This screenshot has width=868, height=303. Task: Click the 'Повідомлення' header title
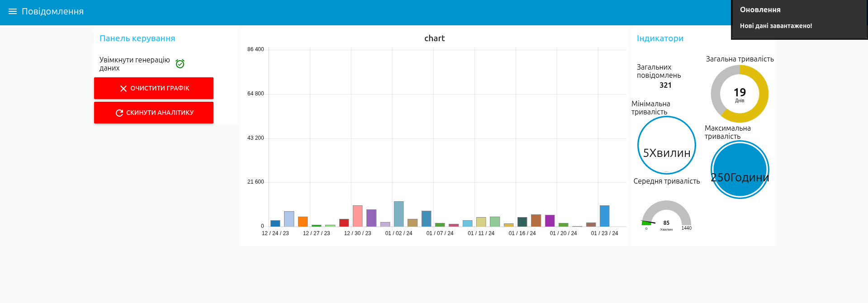tap(52, 11)
